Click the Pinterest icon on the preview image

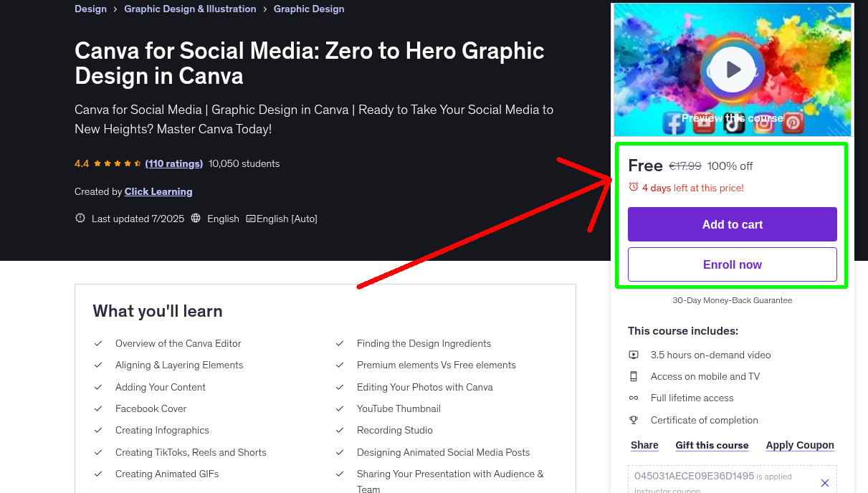[x=792, y=123]
